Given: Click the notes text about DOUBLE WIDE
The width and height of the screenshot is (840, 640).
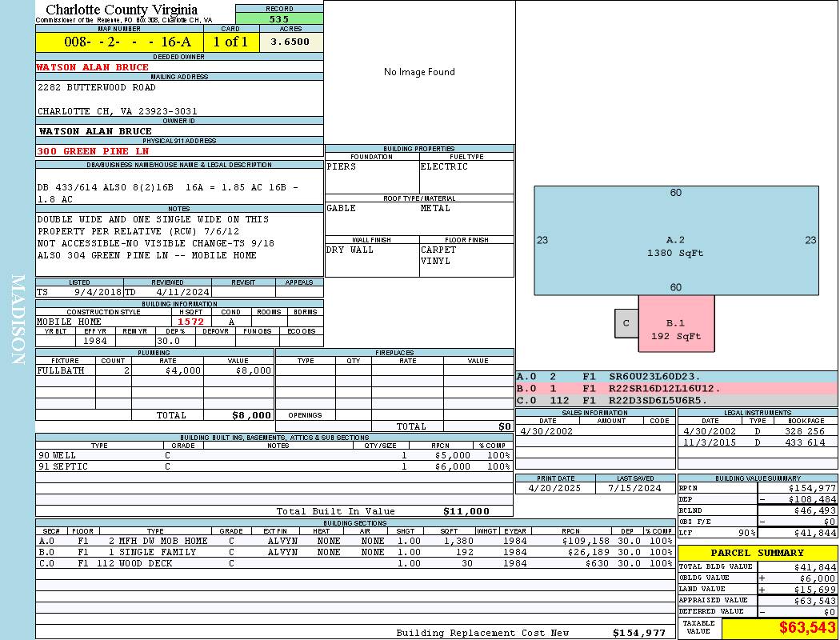Looking at the screenshot, I should pos(152,219).
